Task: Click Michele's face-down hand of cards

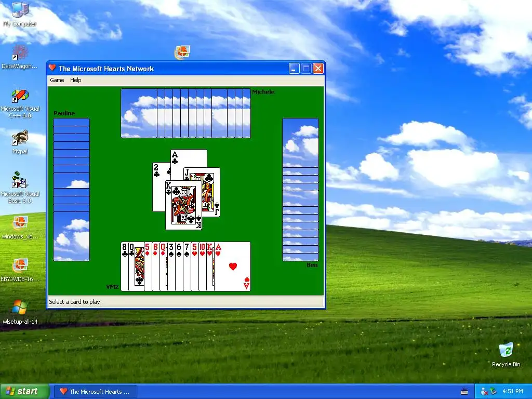Action: pyautogui.click(x=185, y=113)
